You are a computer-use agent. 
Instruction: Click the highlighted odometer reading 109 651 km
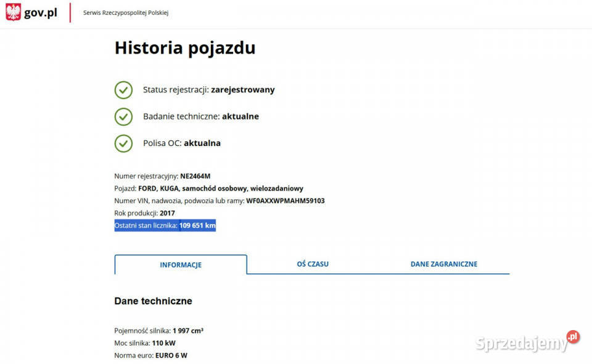tap(197, 226)
